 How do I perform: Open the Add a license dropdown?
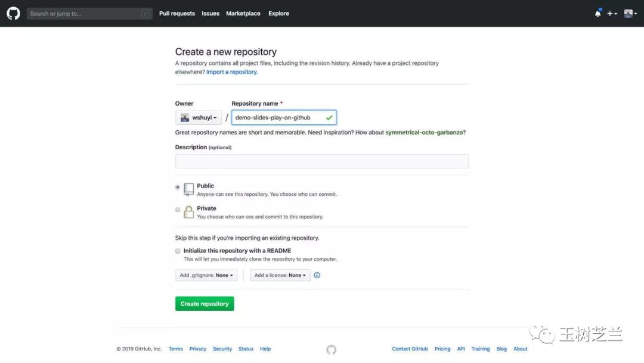[280, 275]
